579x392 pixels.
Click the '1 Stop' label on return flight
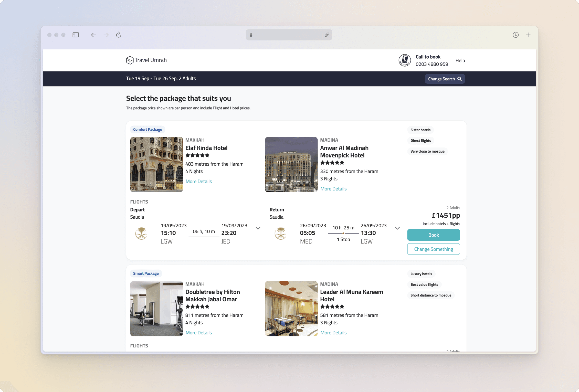(343, 239)
